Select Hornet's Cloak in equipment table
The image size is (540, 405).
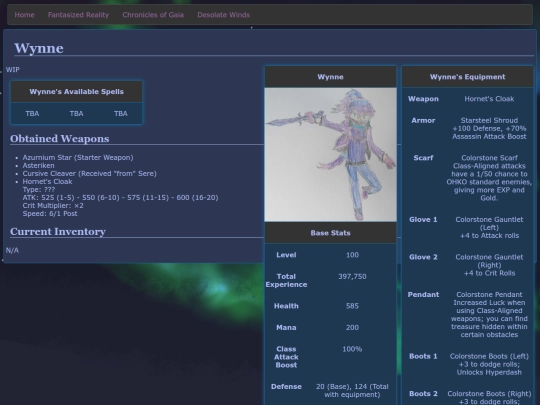(489, 99)
